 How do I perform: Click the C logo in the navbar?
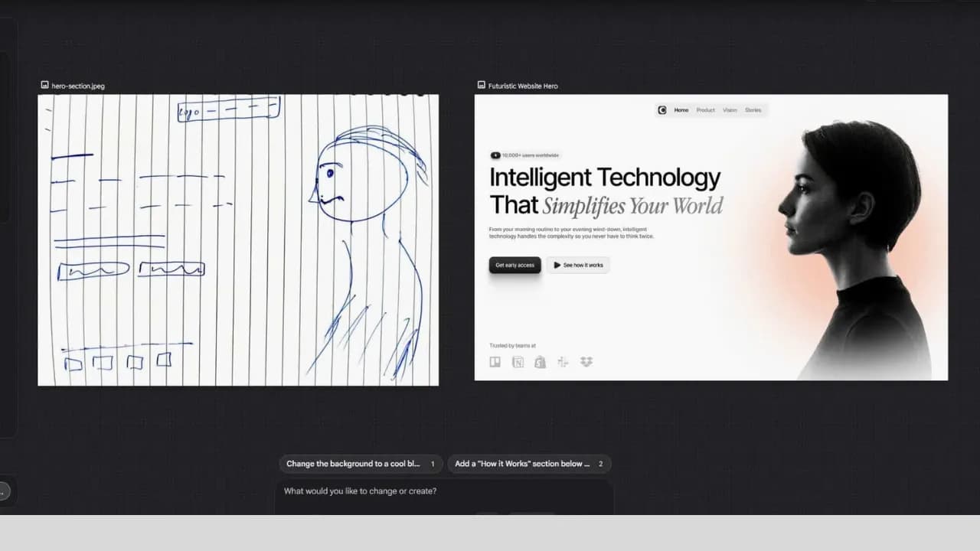[662, 110]
